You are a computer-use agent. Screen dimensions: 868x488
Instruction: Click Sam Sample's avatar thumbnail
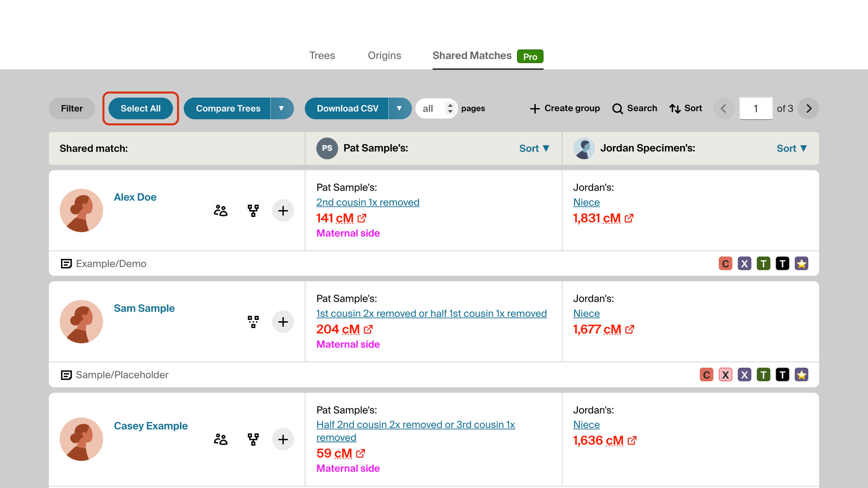click(x=81, y=322)
